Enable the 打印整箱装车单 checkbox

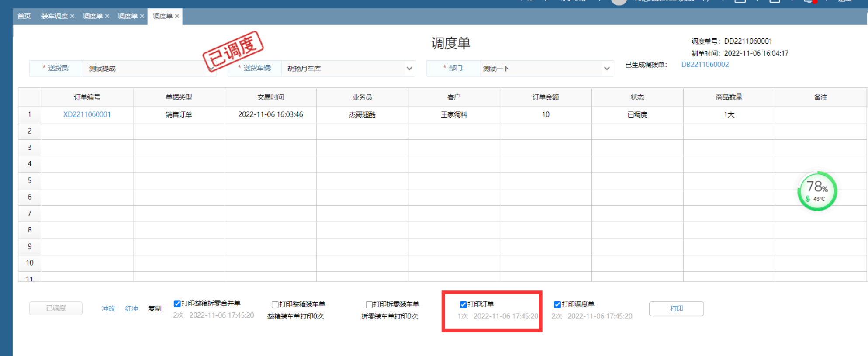275,304
